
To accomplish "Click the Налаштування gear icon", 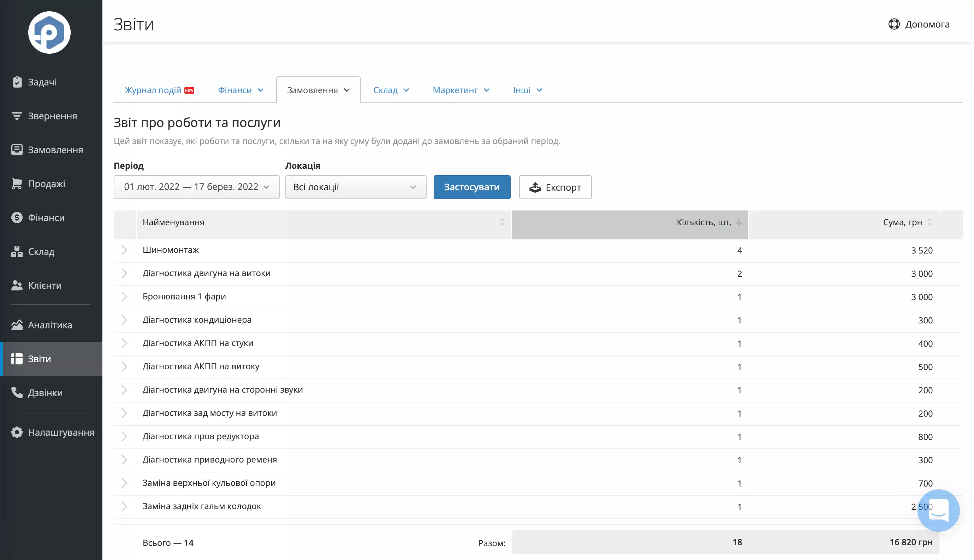I will (17, 432).
